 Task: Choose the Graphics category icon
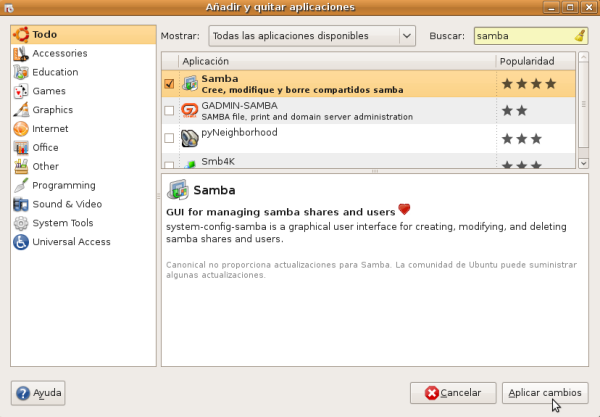[20, 110]
